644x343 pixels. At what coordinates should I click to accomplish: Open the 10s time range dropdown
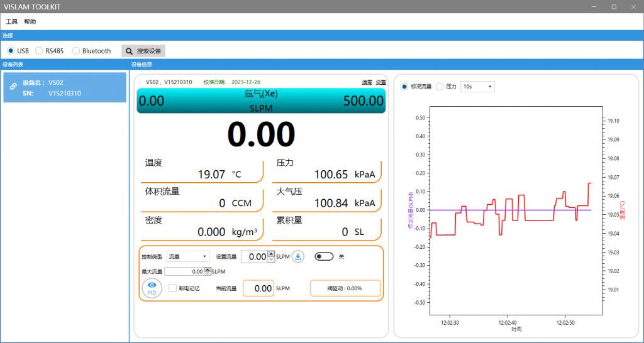[478, 87]
